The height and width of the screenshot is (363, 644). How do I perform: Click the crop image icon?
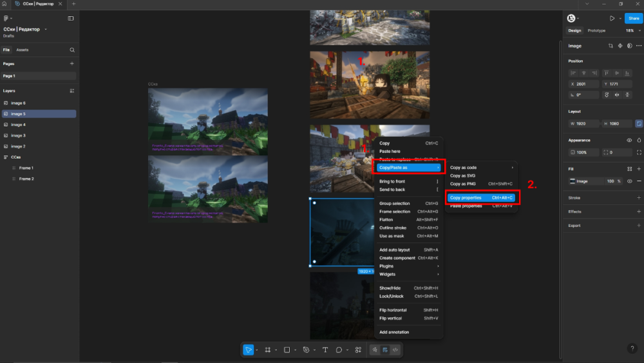(611, 46)
